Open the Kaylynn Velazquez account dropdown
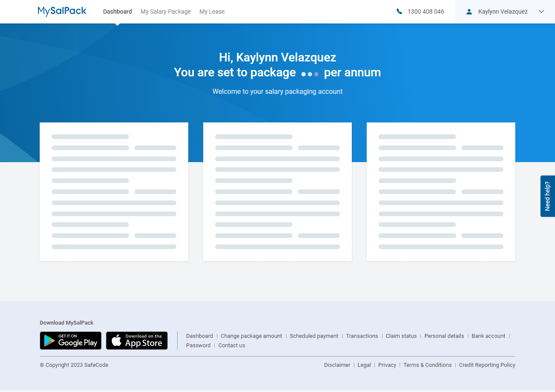 pos(504,12)
